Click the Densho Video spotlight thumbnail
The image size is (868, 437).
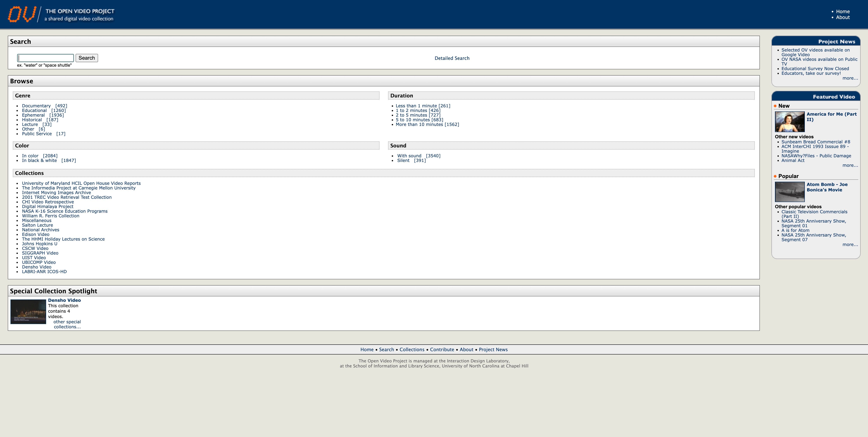coord(28,311)
